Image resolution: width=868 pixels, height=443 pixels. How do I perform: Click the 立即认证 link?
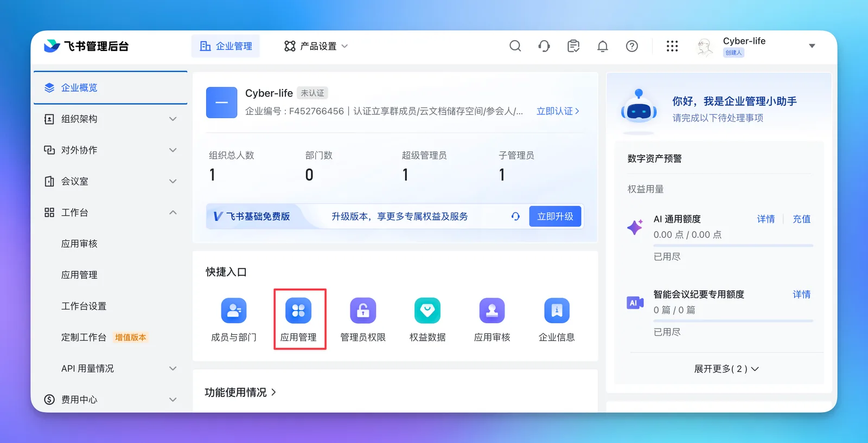coord(558,111)
